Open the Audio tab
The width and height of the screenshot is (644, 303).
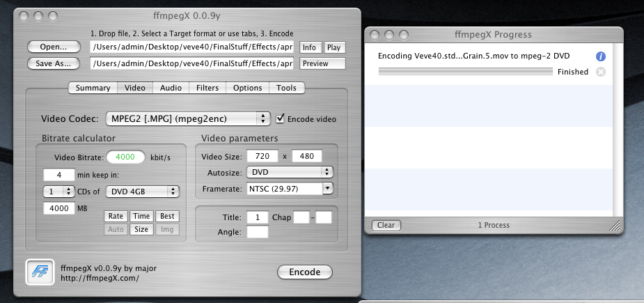pyautogui.click(x=171, y=88)
